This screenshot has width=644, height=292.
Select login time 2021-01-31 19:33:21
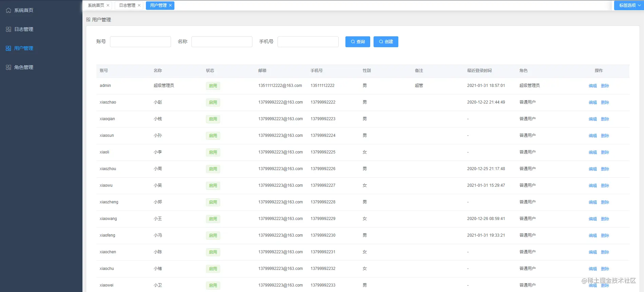coord(486,235)
